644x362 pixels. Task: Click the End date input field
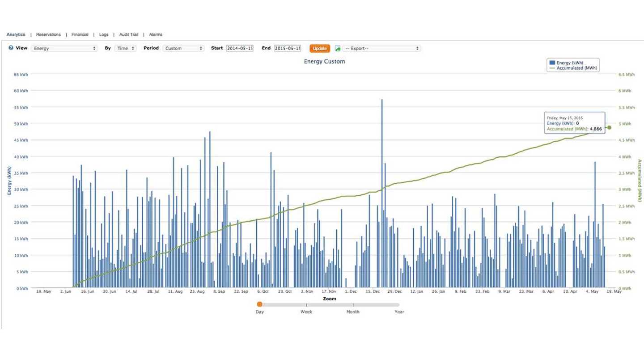pos(288,48)
